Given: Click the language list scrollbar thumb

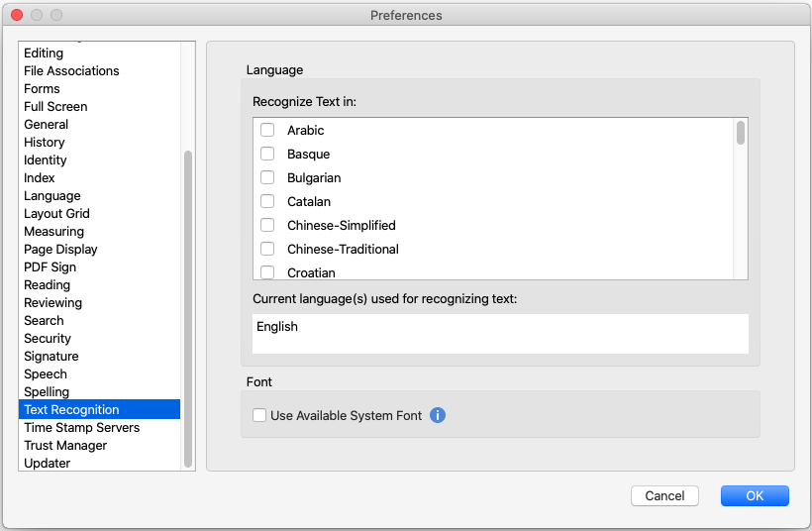Looking at the screenshot, I should coord(741,133).
